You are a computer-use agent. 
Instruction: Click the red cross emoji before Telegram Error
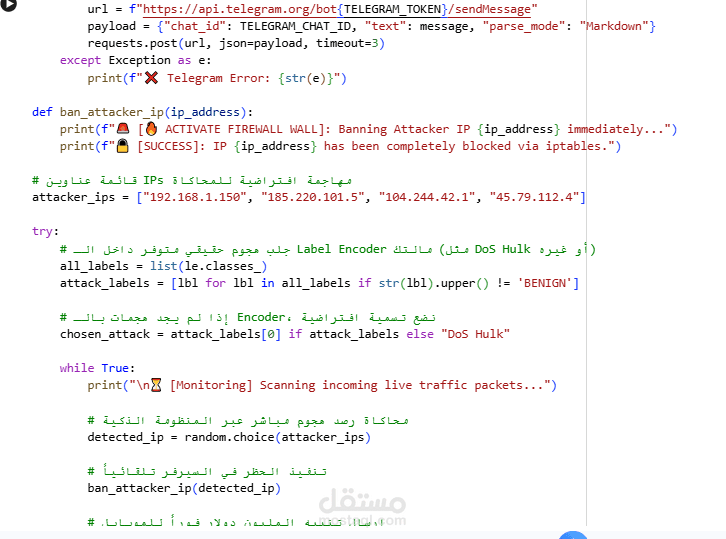[x=151, y=78]
